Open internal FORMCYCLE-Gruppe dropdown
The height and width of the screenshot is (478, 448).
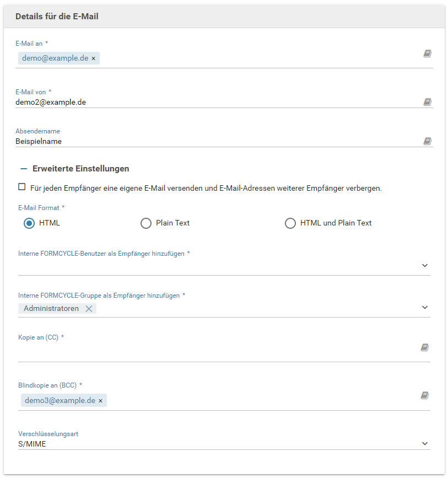(424, 307)
